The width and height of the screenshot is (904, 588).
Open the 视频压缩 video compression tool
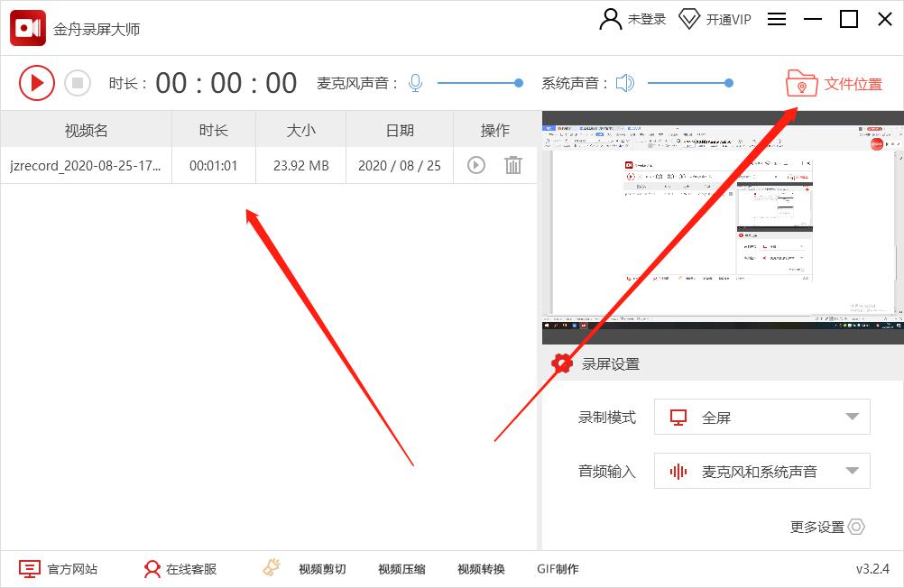pos(401,569)
